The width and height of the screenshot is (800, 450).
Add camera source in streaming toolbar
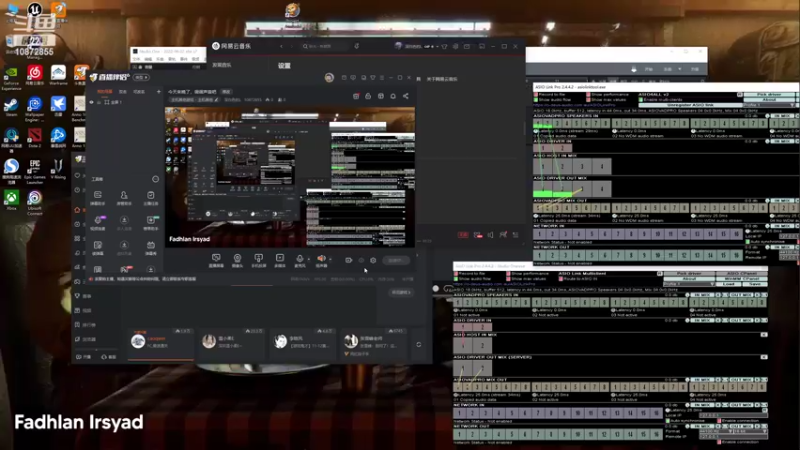click(x=237, y=260)
